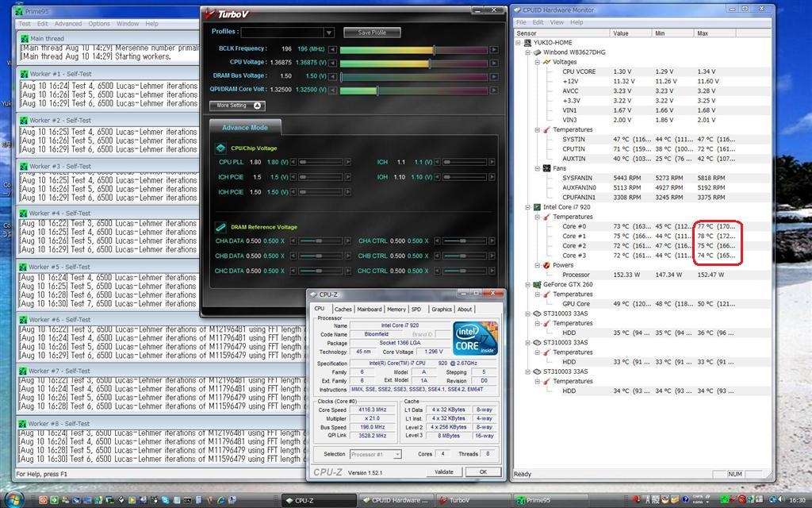
Task: Select the Processor 152.33 W power row
Action: click(642, 275)
